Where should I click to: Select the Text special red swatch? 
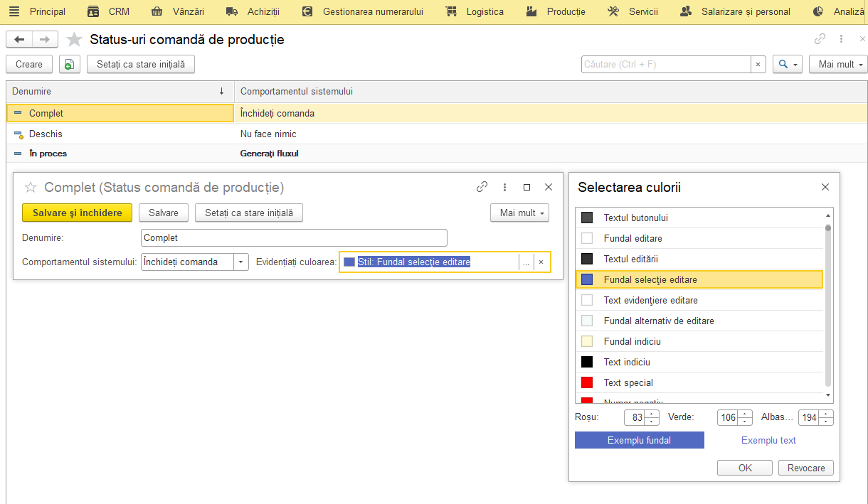pos(587,382)
